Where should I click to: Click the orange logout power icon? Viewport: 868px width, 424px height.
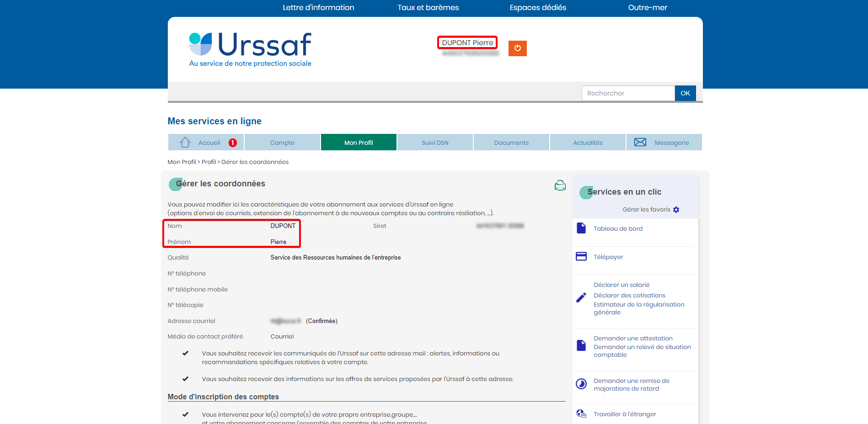click(x=517, y=48)
